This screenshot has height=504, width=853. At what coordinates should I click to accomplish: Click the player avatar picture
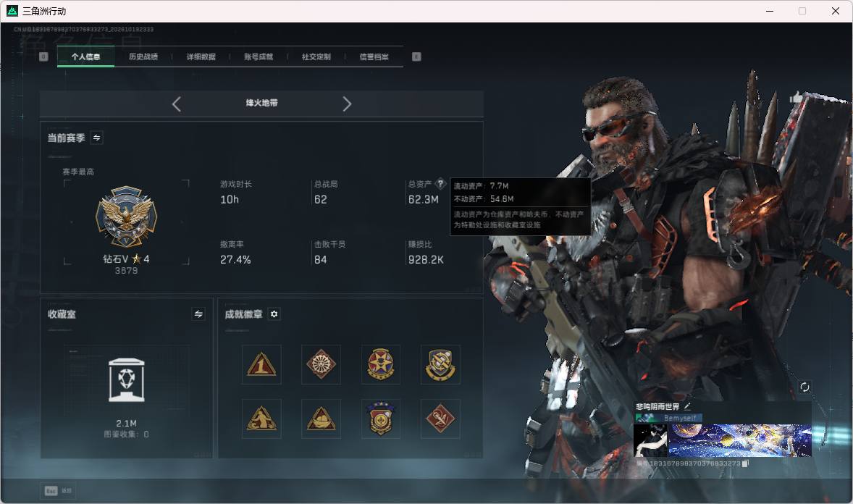pyautogui.click(x=650, y=440)
